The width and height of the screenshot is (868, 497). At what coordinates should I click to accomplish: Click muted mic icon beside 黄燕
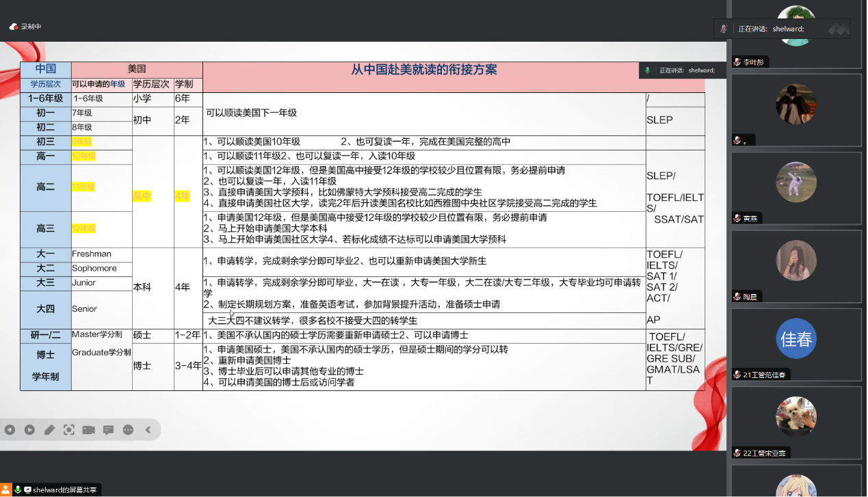737,219
